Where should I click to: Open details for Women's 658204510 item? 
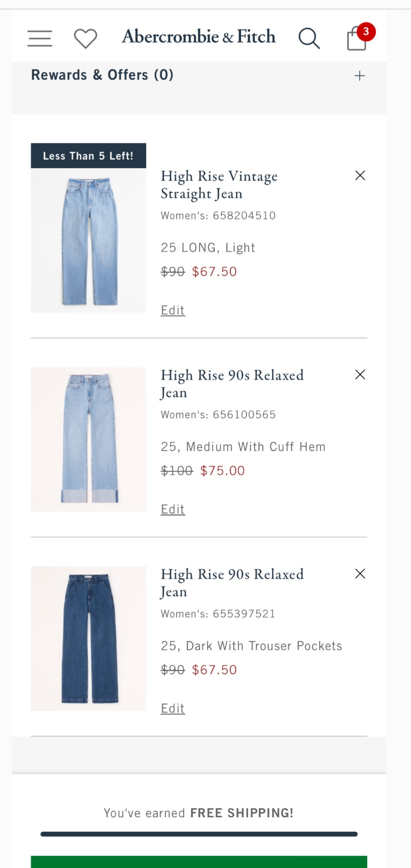click(x=219, y=185)
